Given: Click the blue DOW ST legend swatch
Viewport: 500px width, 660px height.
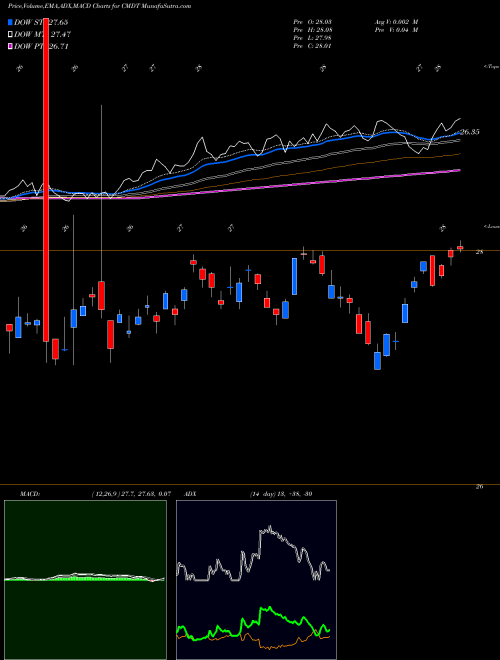Looking at the screenshot, I should click(10, 22).
